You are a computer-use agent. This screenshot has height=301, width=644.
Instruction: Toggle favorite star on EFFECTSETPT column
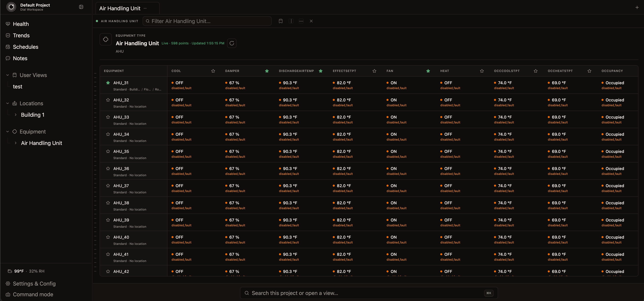pos(374,71)
